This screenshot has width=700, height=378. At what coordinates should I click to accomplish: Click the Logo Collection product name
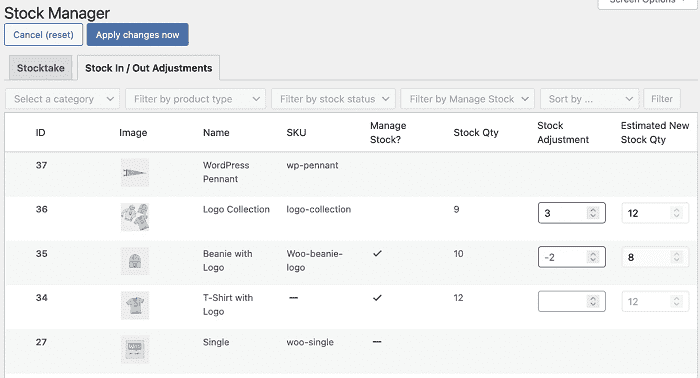click(236, 209)
